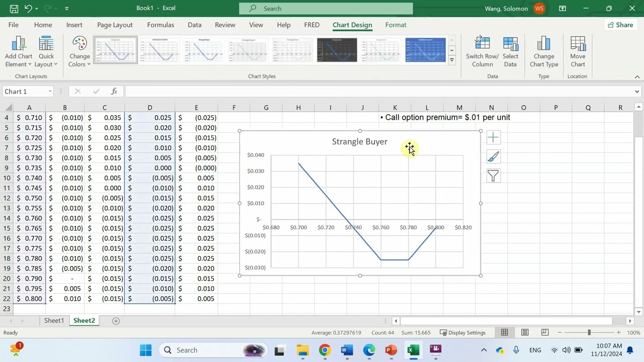Screen dimensions: 644x362
Task: Click Insert Function fx icon
Action: click(x=114, y=92)
